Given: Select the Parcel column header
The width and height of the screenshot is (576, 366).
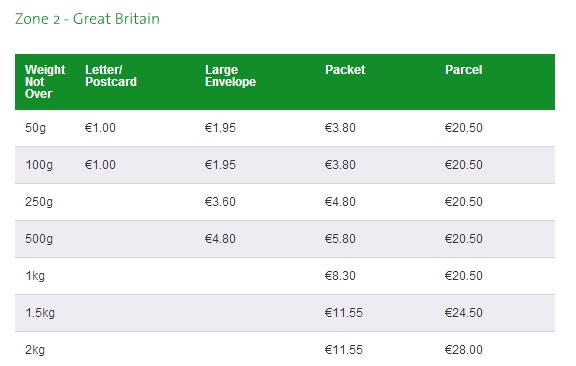Looking at the screenshot, I should click(464, 70).
